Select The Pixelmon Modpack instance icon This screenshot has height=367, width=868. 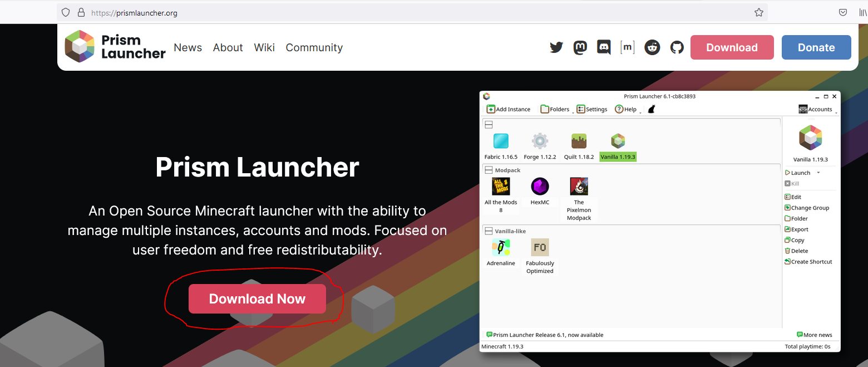click(579, 186)
